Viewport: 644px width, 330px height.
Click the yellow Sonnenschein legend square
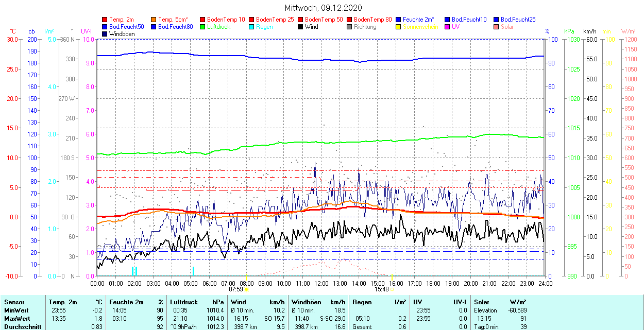(x=399, y=27)
